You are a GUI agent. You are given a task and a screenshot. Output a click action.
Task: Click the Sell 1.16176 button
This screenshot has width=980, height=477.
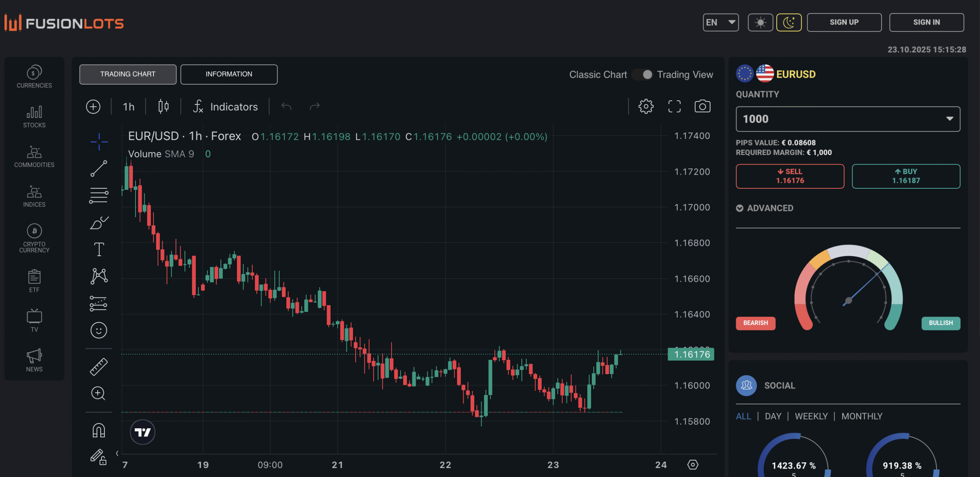789,176
